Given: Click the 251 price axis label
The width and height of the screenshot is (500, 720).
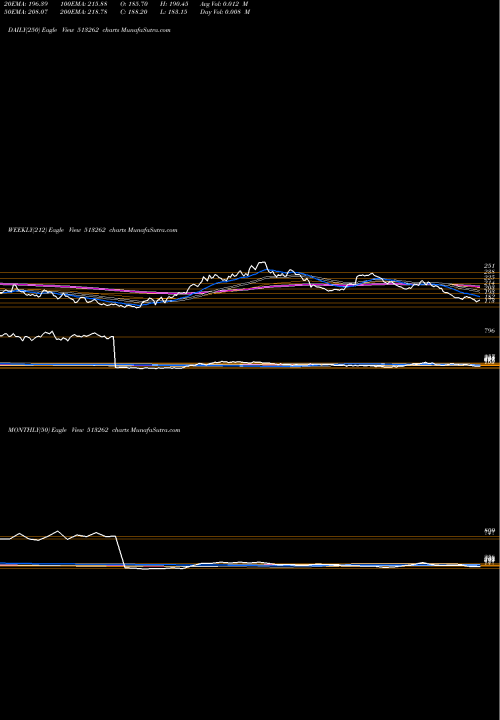Looking at the screenshot, I should click(489, 266).
